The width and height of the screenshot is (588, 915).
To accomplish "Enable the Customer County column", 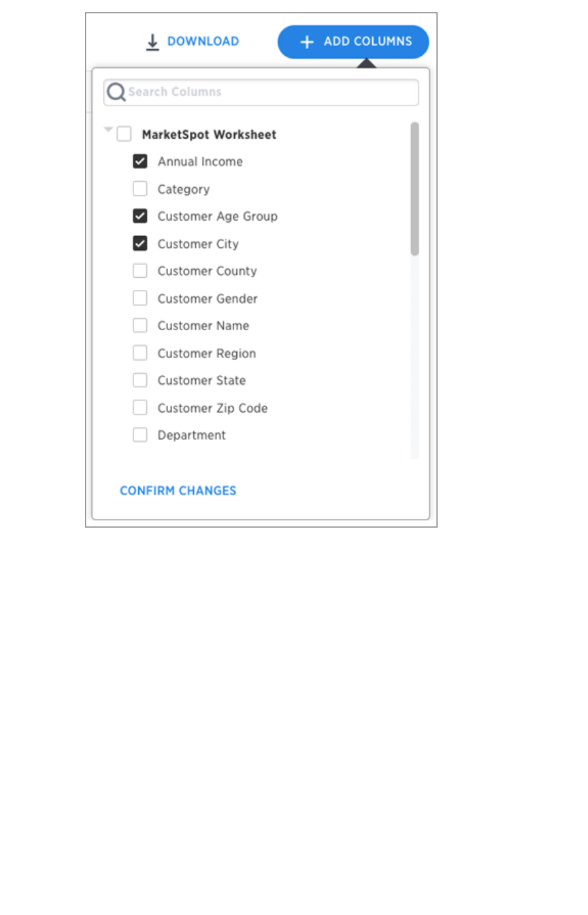I will (x=140, y=271).
